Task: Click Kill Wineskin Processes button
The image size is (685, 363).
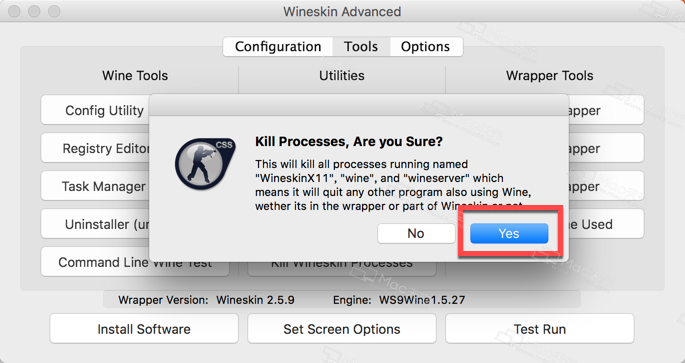Action: pos(342,267)
